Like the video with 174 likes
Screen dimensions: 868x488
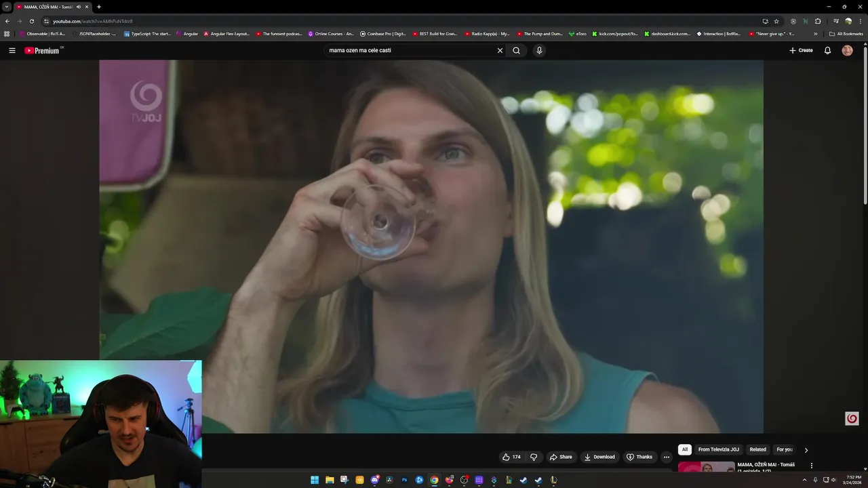tap(511, 457)
